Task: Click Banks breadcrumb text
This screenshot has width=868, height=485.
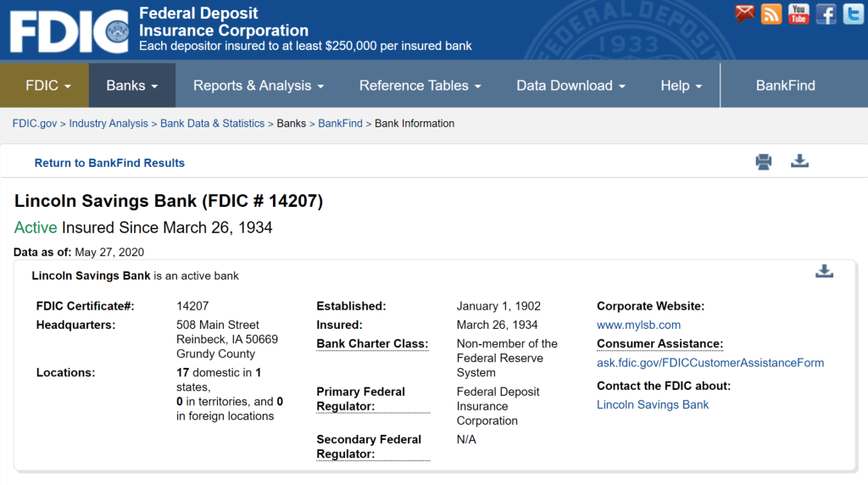Action: click(x=292, y=124)
